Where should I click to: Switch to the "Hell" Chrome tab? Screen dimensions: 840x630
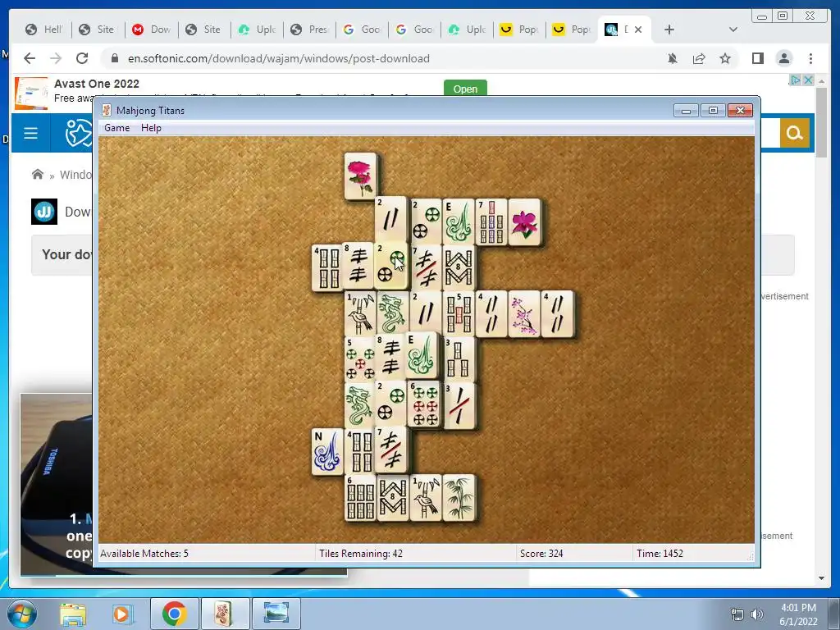click(44, 30)
